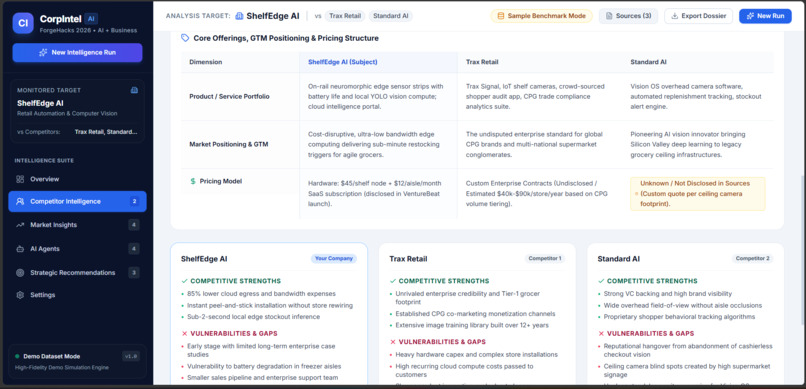Click '85% lower cloud egress and bandwidth expenses'

click(261, 294)
